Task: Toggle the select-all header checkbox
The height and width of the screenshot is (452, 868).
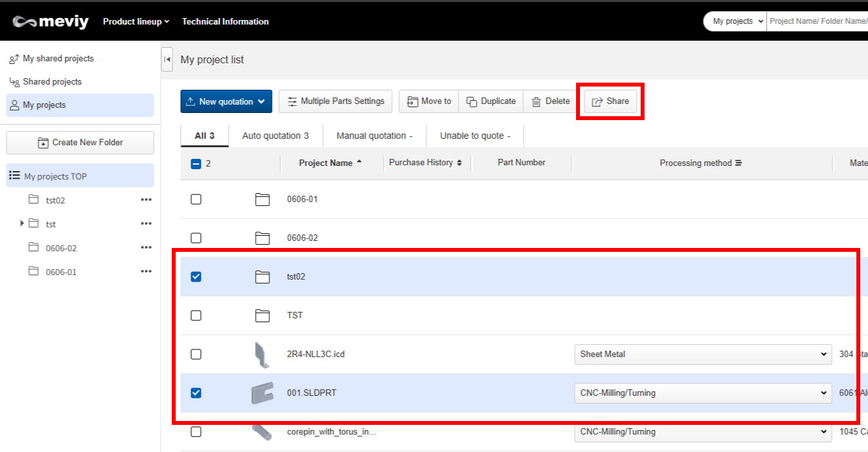Action: (196, 164)
